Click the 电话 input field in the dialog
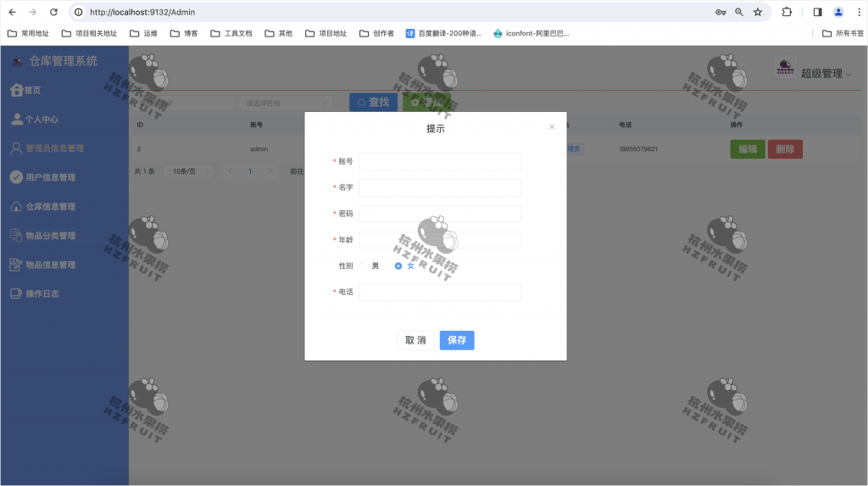Screen dimensions: 868x486 click(x=440, y=292)
